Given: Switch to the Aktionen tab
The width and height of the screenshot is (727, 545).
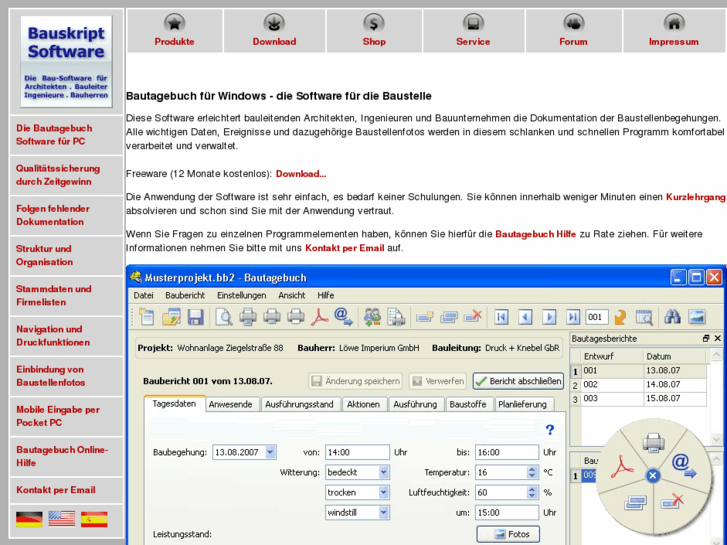Looking at the screenshot, I should [363, 404].
